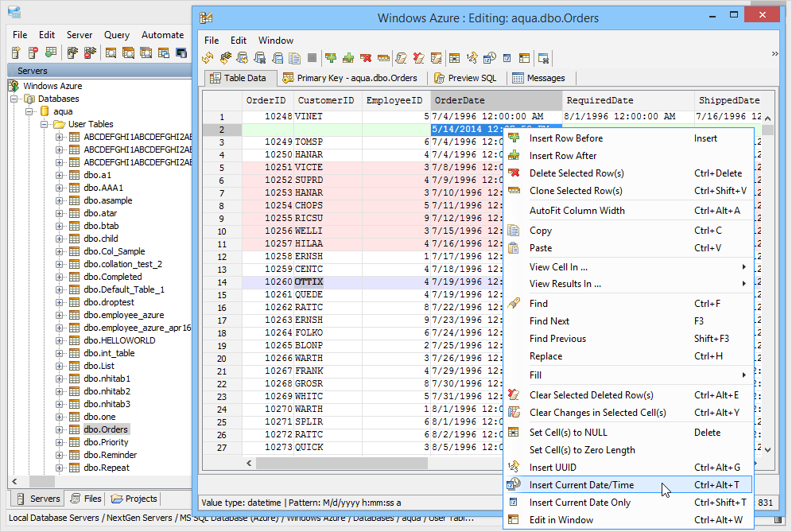Choose Insert Current Date/Time from the context menu

(628, 485)
